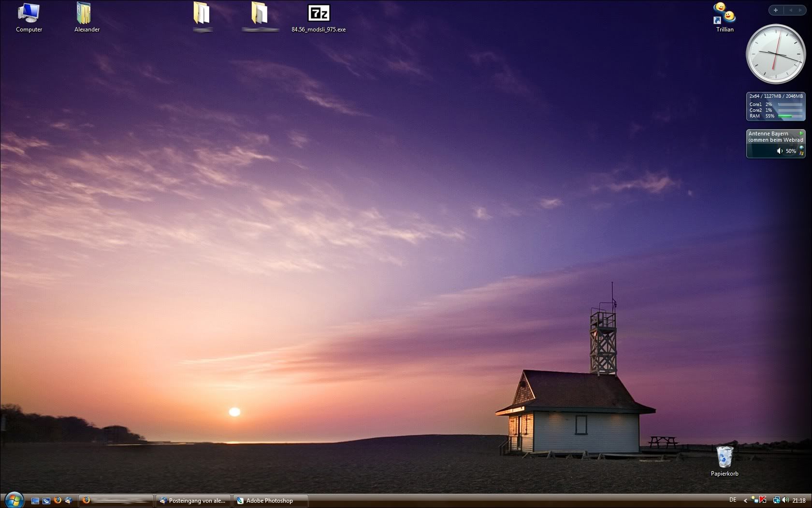The image size is (812, 508).
Task: Launch Firefox from Quick Launch bar
Action: point(58,500)
